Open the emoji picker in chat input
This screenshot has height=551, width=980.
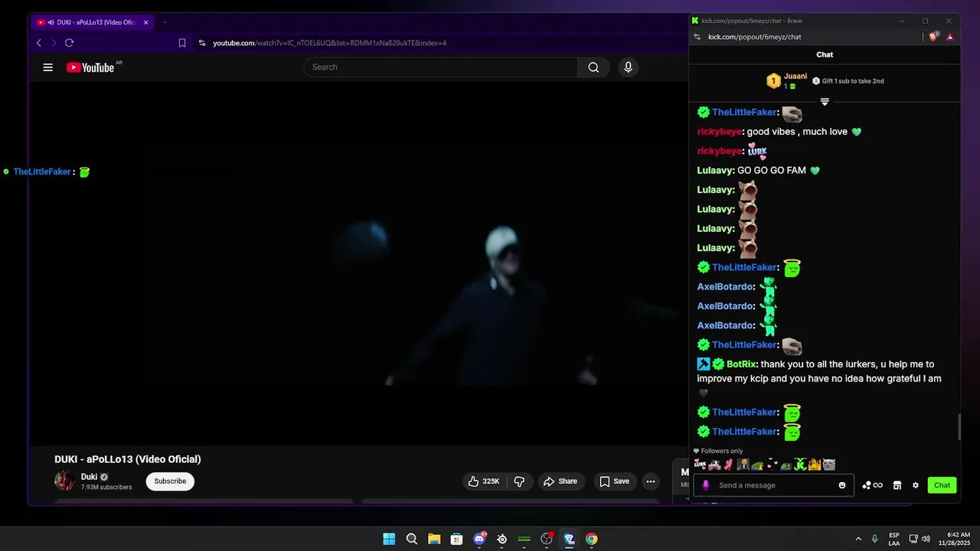[x=842, y=485]
